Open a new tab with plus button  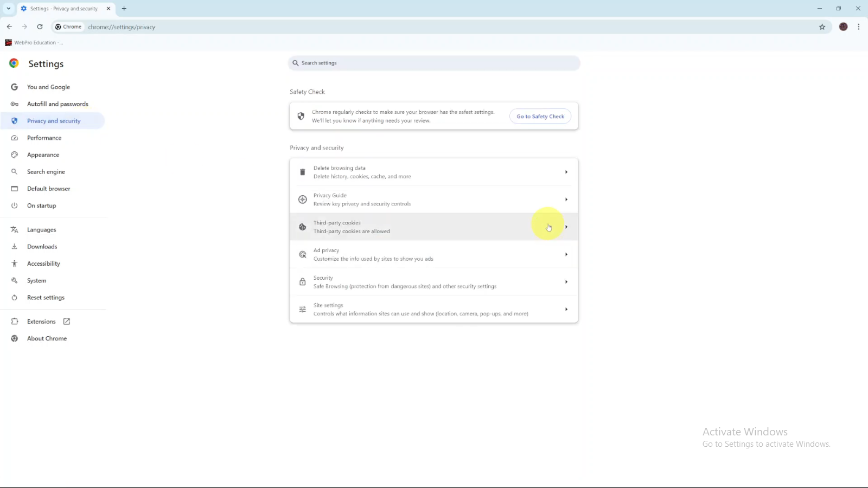point(124,9)
